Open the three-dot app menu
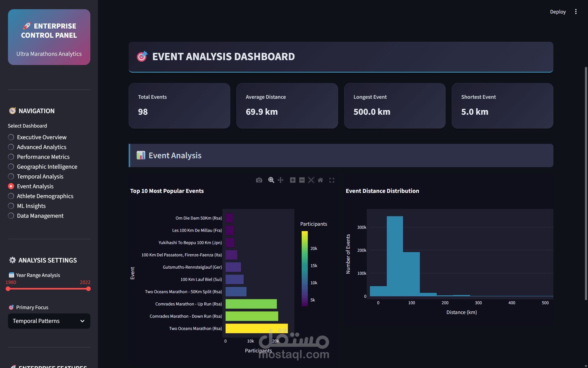This screenshot has height=368, width=588. coord(576,12)
